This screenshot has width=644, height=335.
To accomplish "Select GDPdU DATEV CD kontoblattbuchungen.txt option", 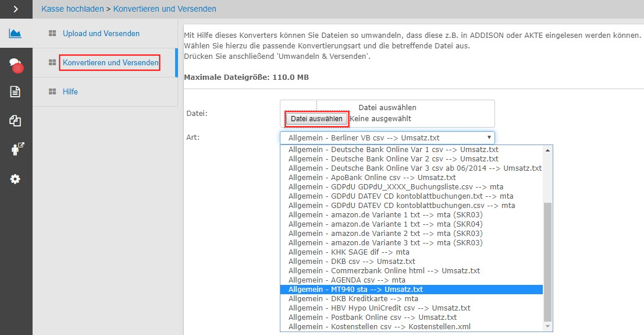I will point(411,196).
